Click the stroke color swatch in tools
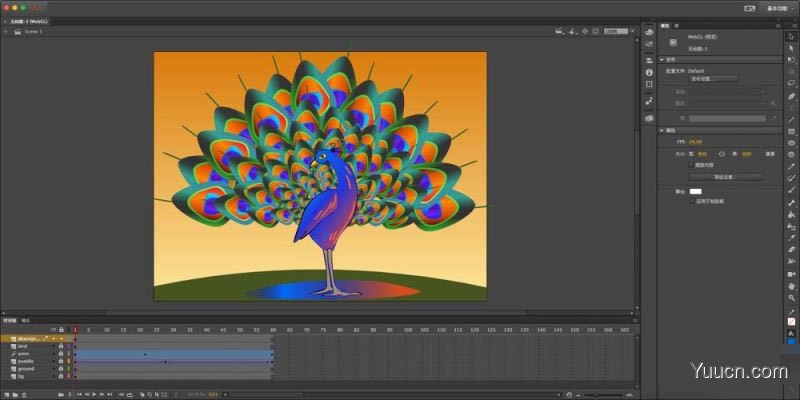Viewport: 800px width, 400px height. (791, 321)
